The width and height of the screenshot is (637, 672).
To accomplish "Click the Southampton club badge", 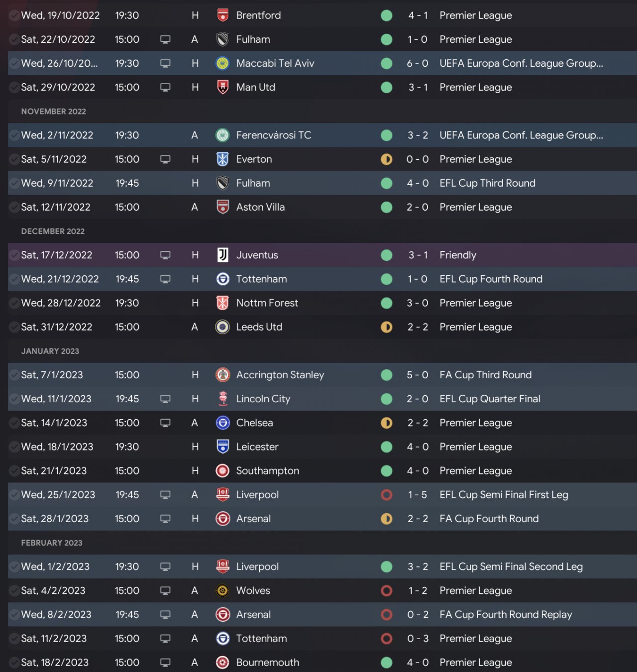I will click(222, 471).
